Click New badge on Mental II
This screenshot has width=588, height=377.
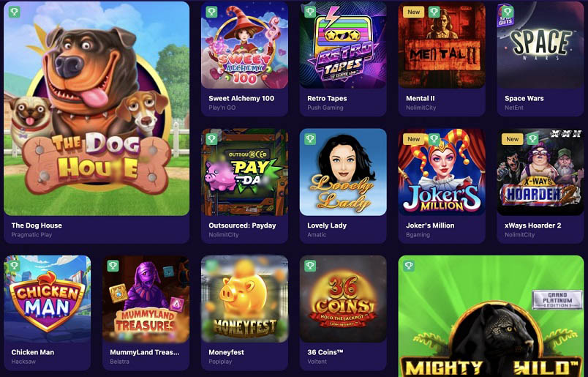click(x=414, y=12)
